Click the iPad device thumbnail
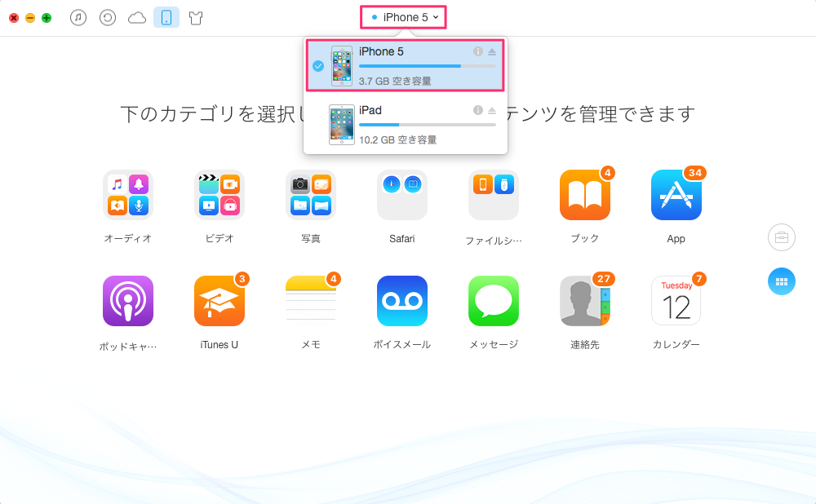The width and height of the screenshot is (816, 504). pos(342,125)
